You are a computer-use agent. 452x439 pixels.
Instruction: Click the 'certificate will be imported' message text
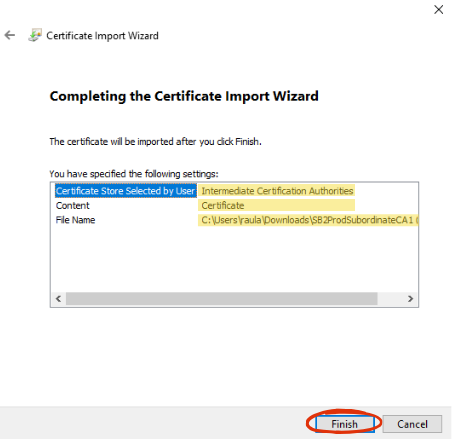(x=155, y=142)
